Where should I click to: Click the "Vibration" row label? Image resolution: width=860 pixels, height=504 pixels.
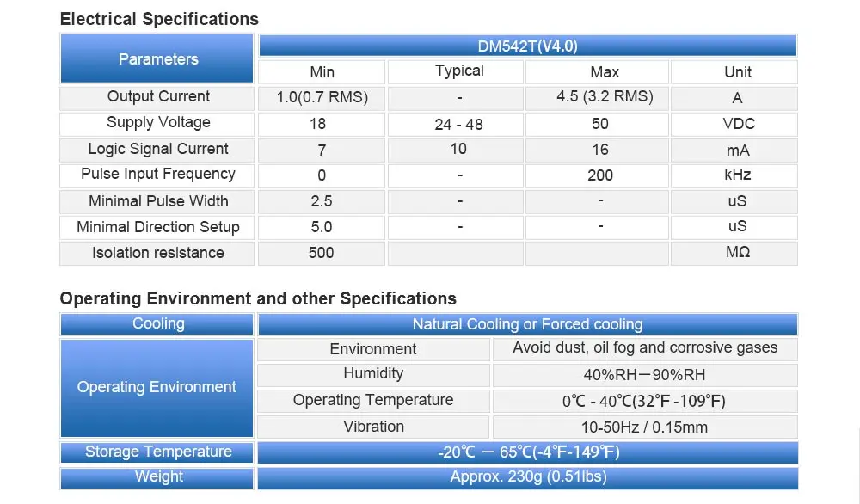click(373, 427)
